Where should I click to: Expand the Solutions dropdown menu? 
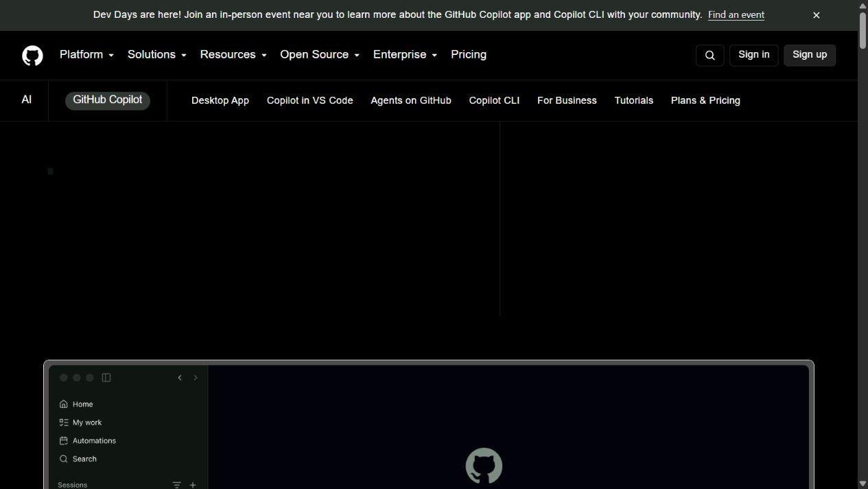(x=156, y=55)
